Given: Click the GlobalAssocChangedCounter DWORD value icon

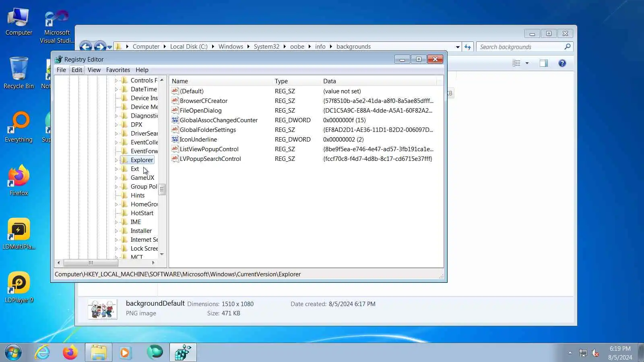Looking at the screenshot, I should 175,120.
